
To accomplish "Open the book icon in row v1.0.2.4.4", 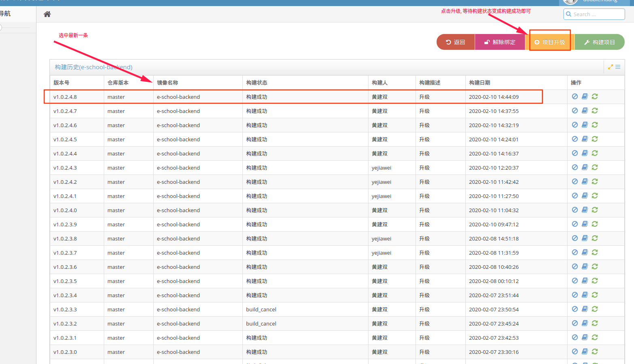I will point(585,153).
